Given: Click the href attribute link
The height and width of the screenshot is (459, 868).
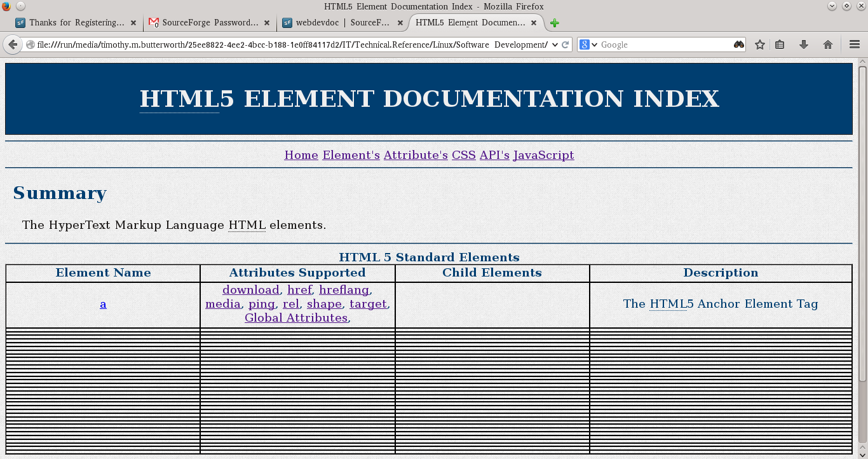Looking at the screenshot, I should pos(299,290).
